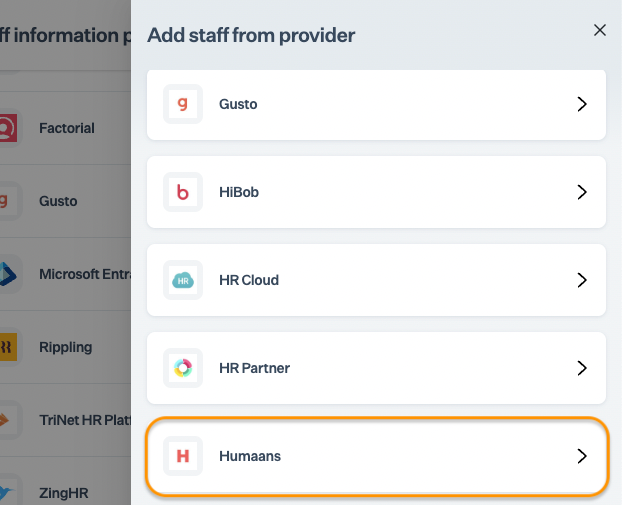Viewport: 622px width, 505px height.
Task: Click Gusto in the background list
Action: click(58, 201)
